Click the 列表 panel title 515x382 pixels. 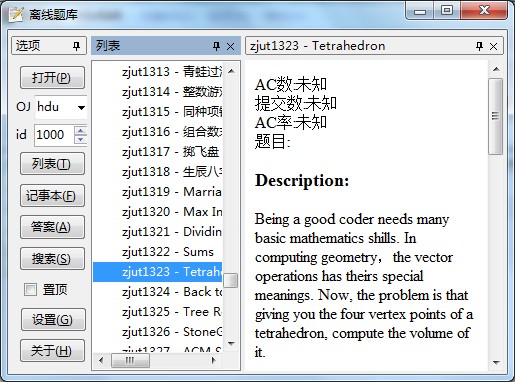[x=108, y=46]
